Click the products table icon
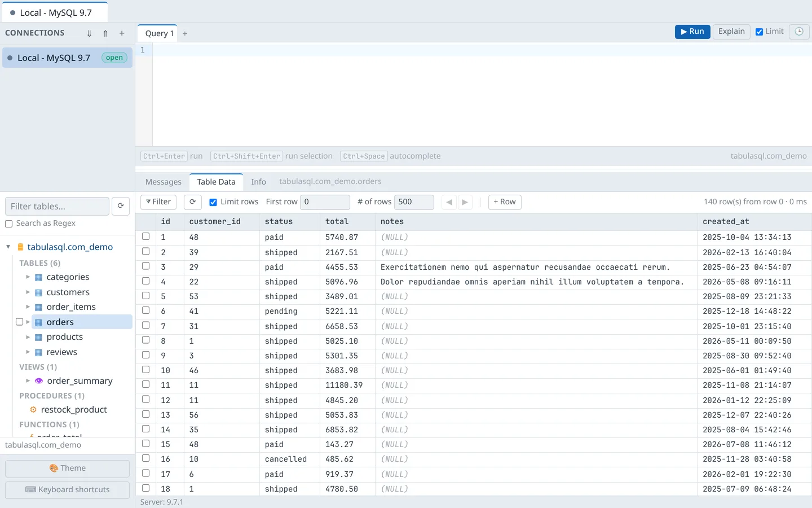This screenshot has width=812, height=508. coord(39,337)
